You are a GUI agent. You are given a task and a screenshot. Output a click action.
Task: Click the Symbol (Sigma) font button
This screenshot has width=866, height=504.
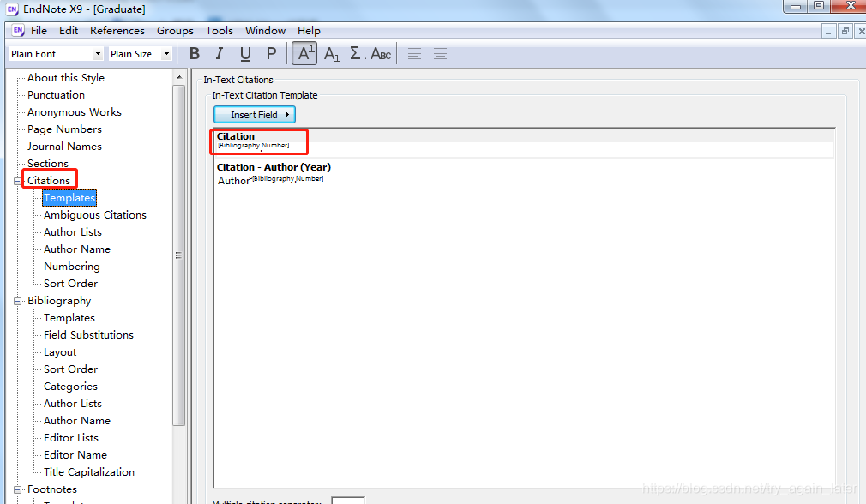[355, 53]
